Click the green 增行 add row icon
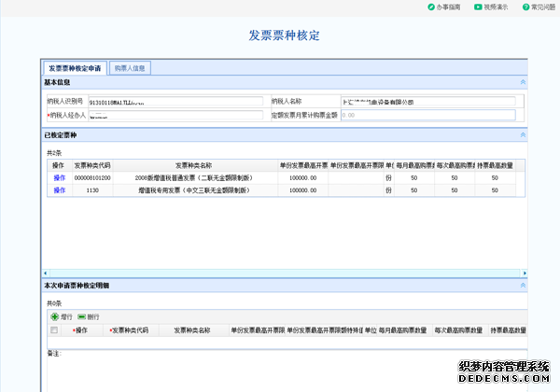Screen dimensions: 560x392 point(54,317)
